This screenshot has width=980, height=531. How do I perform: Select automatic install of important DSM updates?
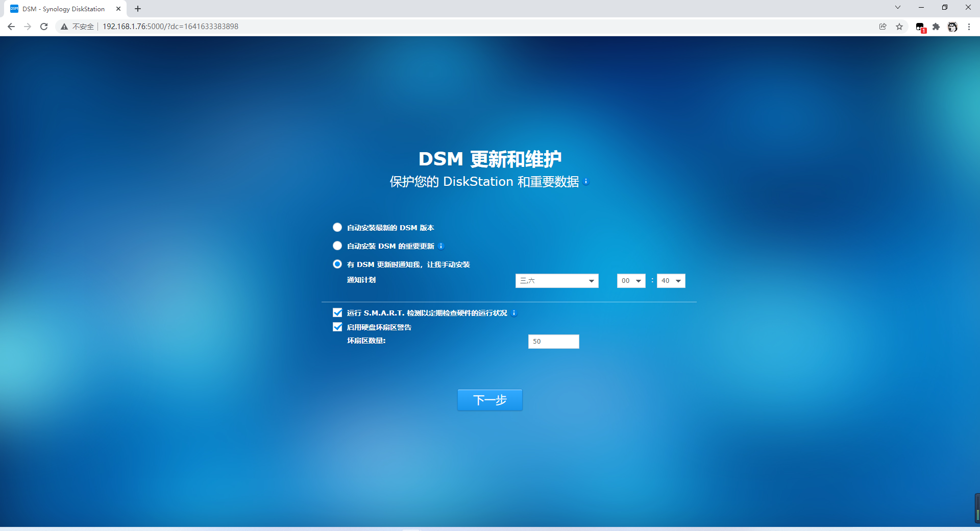[x=337, y=246]
